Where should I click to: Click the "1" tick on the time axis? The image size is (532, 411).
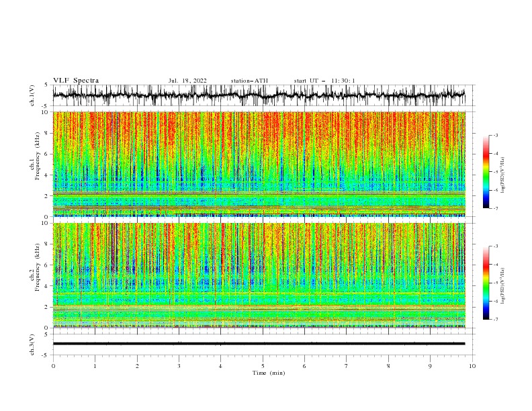click(95, 366)
